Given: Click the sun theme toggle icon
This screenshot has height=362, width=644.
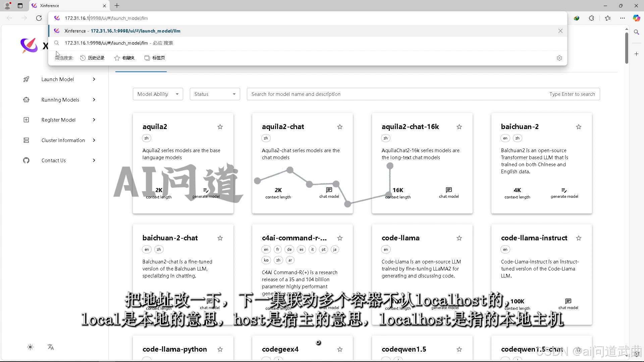Looking at the screenshot, I should click(x=30, y=347).
